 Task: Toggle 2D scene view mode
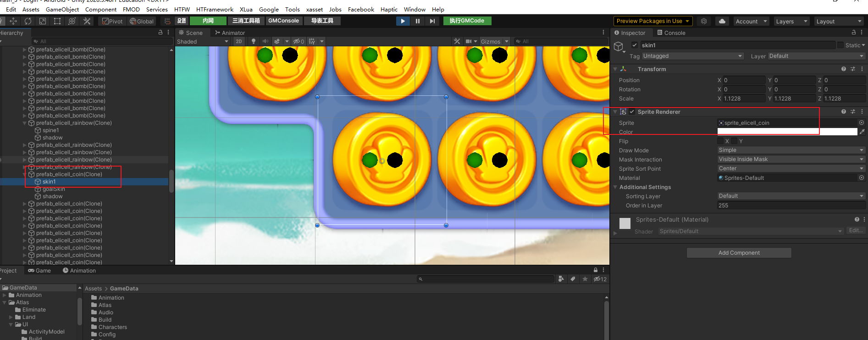click(x=239, y=41)
